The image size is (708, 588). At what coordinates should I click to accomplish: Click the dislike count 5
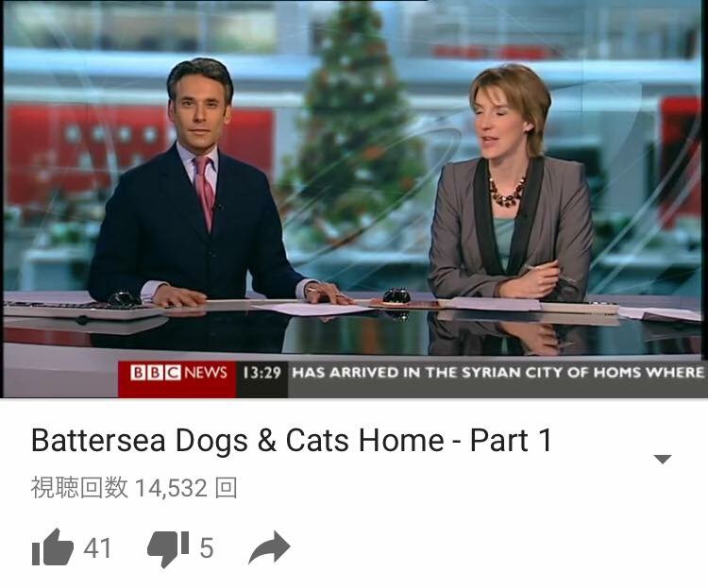(x=207, y=547)
